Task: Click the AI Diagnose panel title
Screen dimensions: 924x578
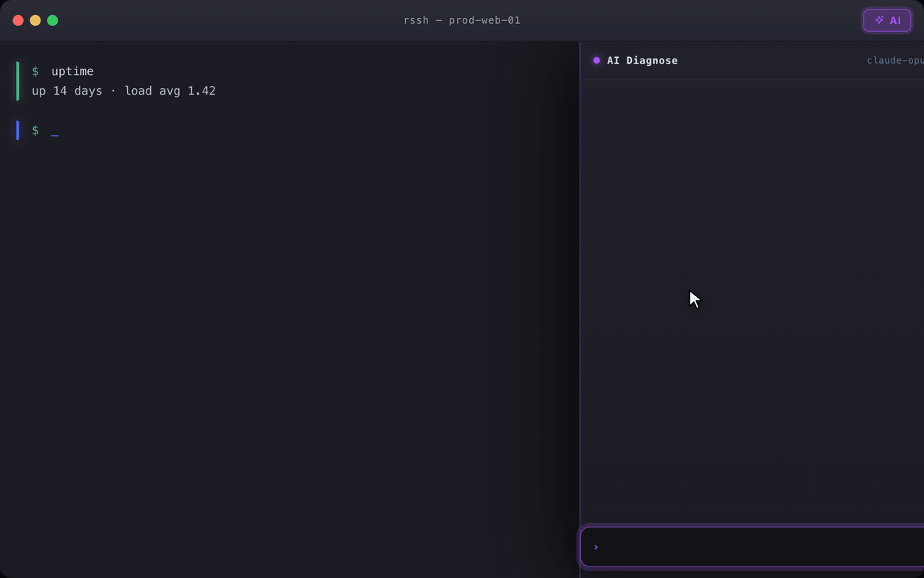Action: [x=642, y=61]
